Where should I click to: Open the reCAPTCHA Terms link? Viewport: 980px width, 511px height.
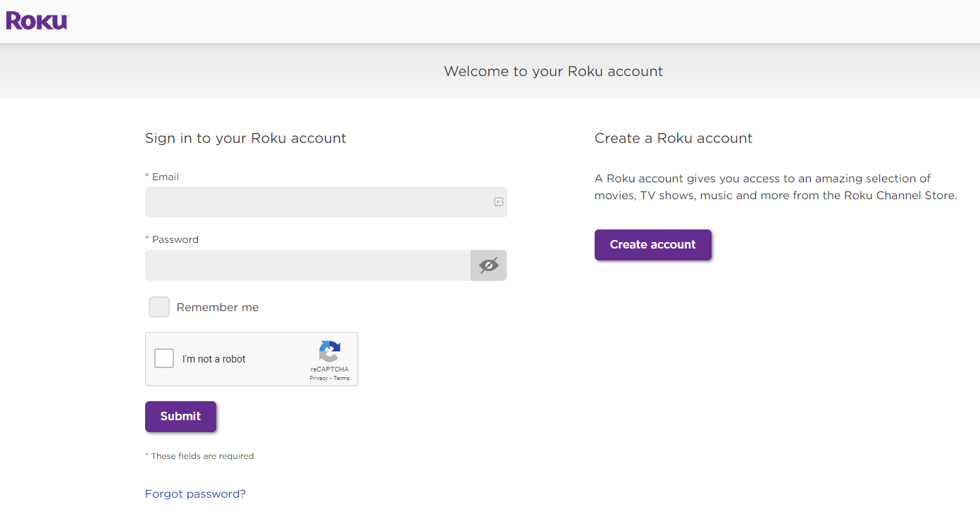[x=342, y=378]
